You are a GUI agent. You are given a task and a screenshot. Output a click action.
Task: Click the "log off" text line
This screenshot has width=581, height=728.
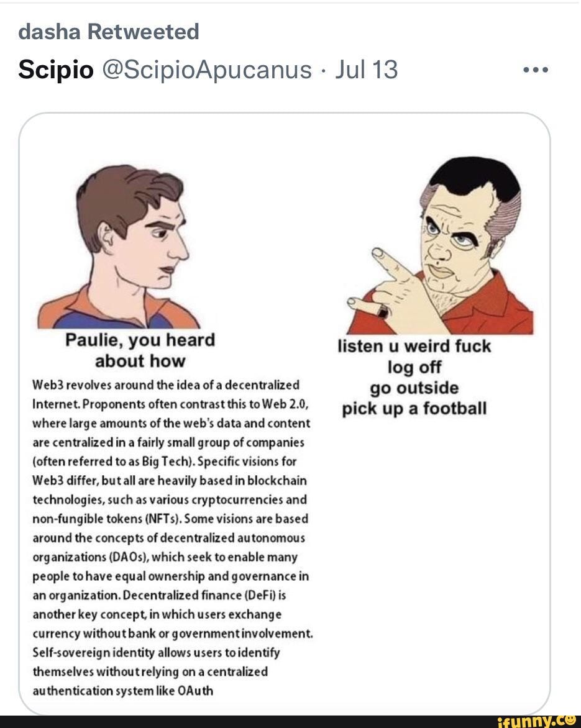(414, 367)
